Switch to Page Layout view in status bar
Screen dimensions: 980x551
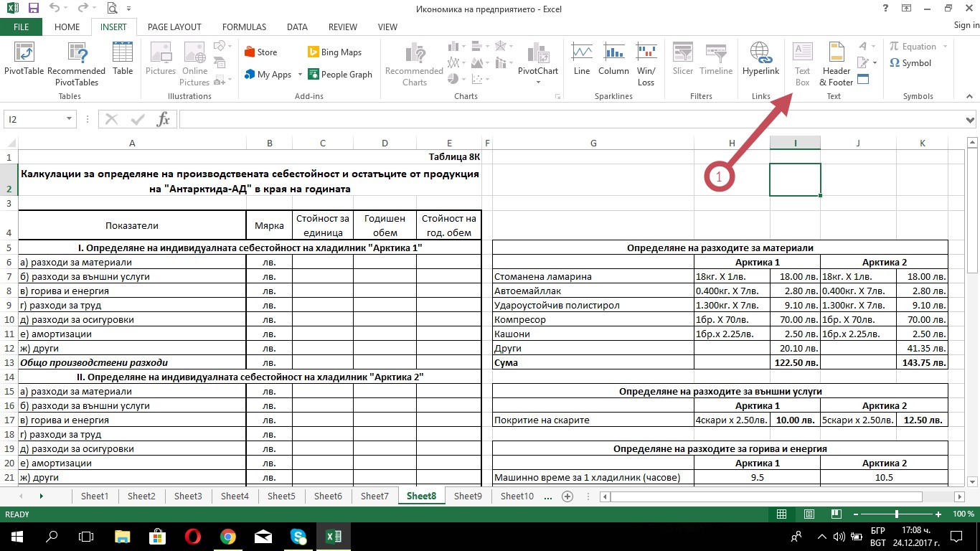tap(809, 514)
